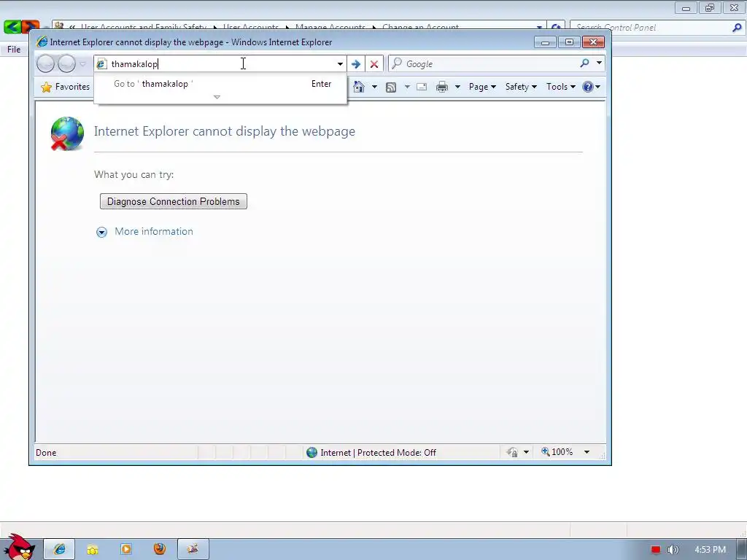Screen dimensions: 747x560
Task: Open the address bar history dropdown
Action: (340, 64)
